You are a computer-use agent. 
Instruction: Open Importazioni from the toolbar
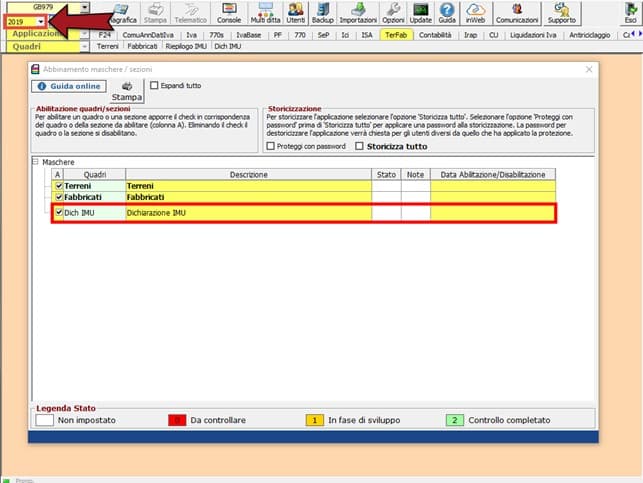point(358,13)
